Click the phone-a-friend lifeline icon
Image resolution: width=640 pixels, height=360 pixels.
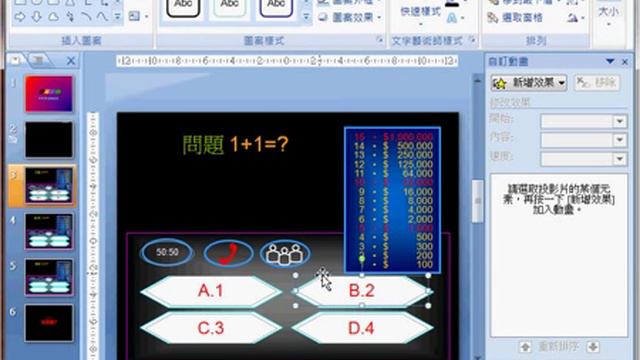(x=229, y=253)
